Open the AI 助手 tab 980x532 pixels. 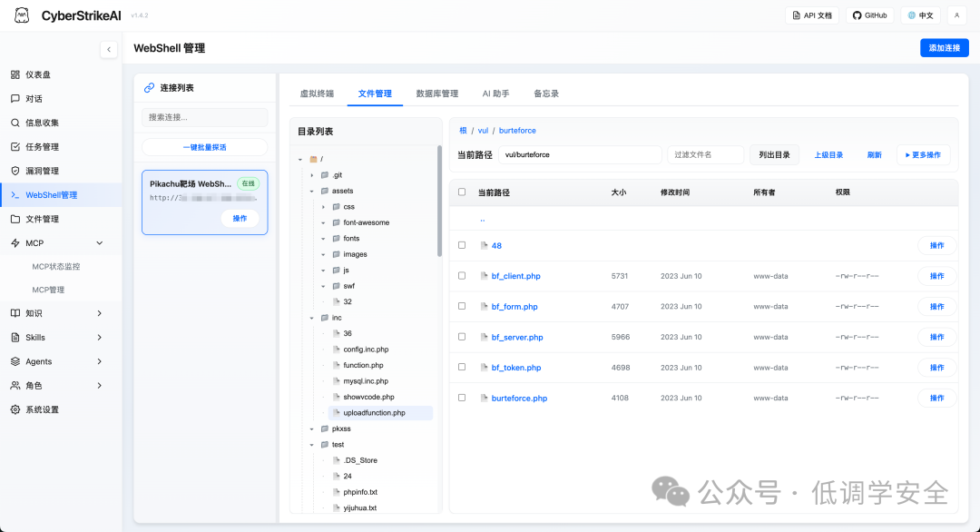495,94
